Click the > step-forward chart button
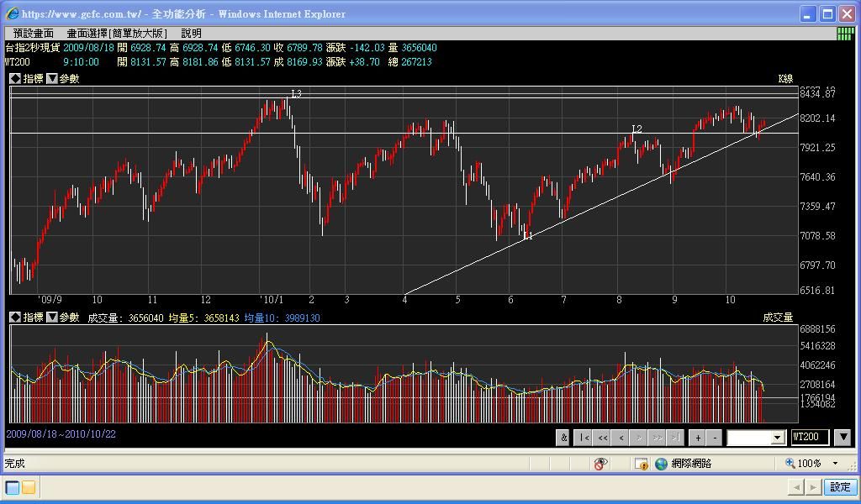The image size is (861, 504). (x=639, y=438)
